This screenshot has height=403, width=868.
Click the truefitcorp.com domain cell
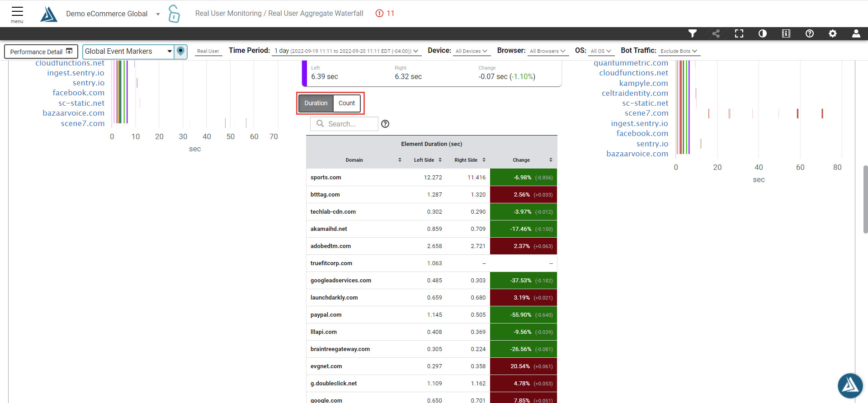click(x=331, y=263)
